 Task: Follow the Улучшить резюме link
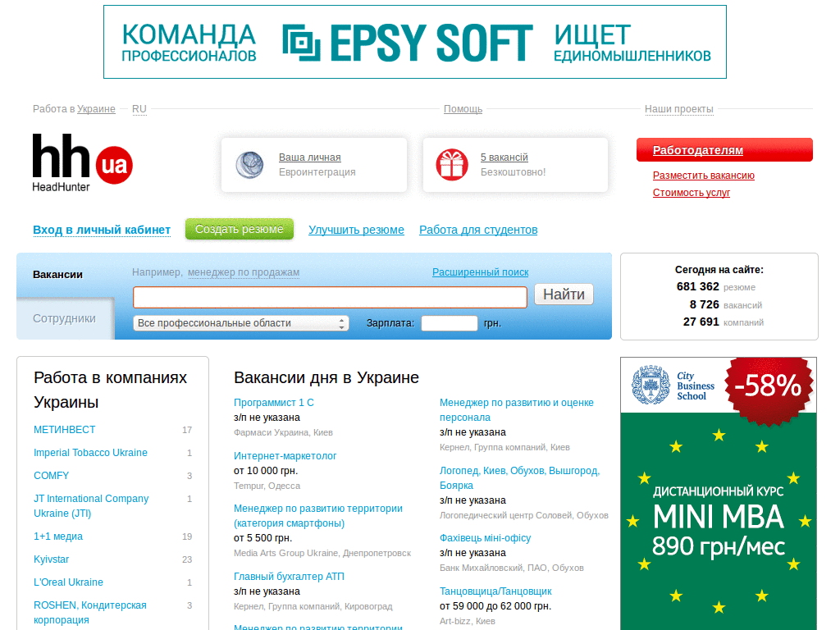[356, 230]
